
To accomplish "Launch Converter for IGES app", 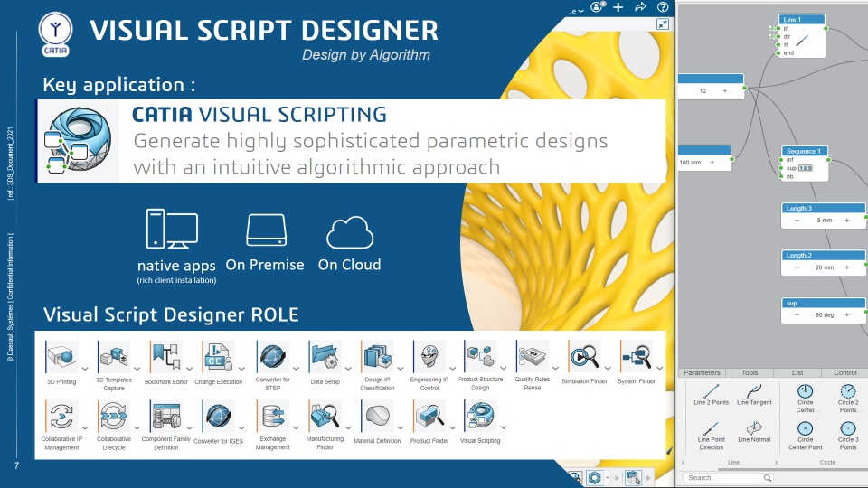I will coord(218,416).
